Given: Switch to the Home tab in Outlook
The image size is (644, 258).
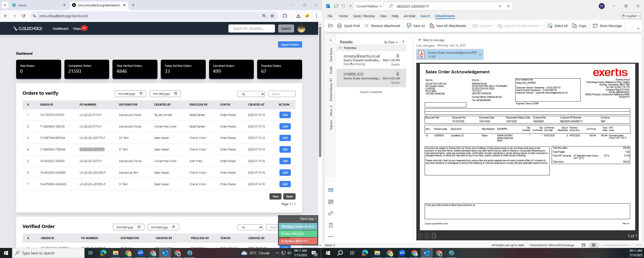Looking at the screenshot, I should (343, 16).
